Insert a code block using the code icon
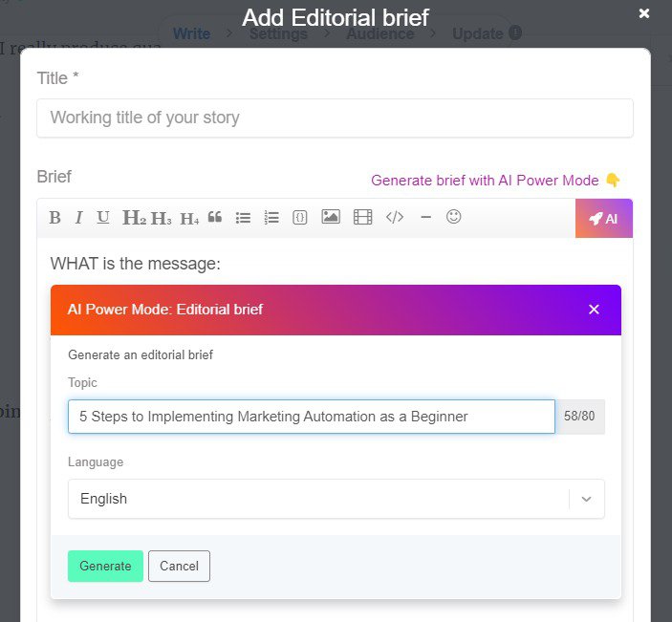This screenshot has width=672, height=622. [x=395, y=218]
